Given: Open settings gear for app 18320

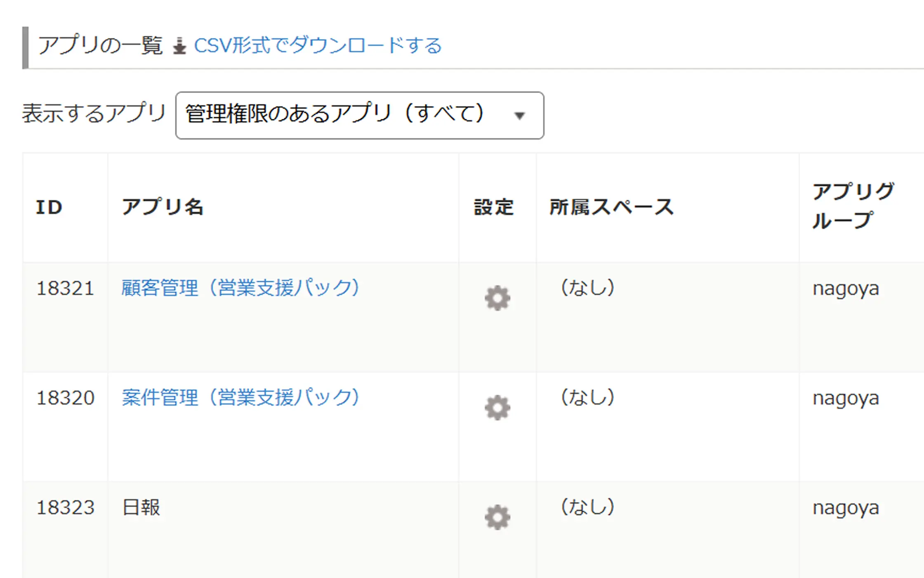Looking at the screenshot, I should click(497, 408).
